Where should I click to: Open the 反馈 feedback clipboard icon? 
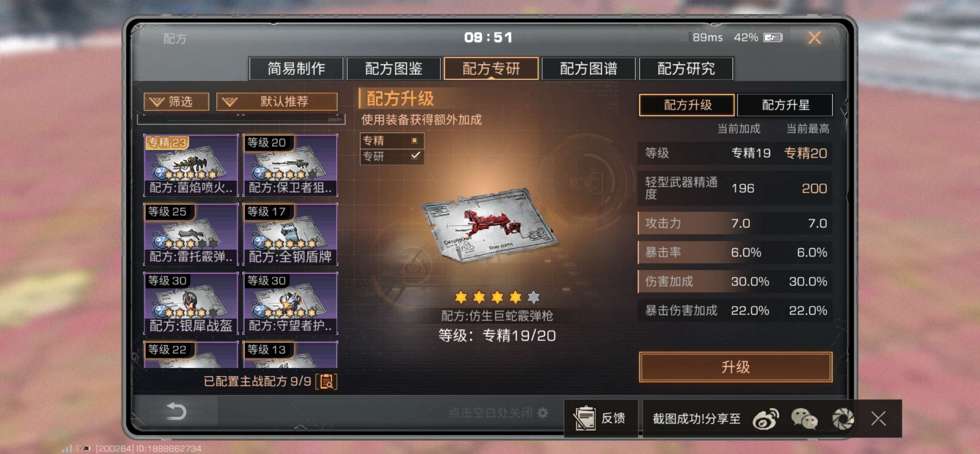click(x=585, y=418)
